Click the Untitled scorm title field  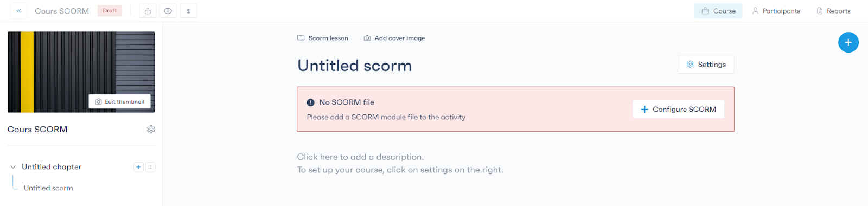(x=355, y=66)
